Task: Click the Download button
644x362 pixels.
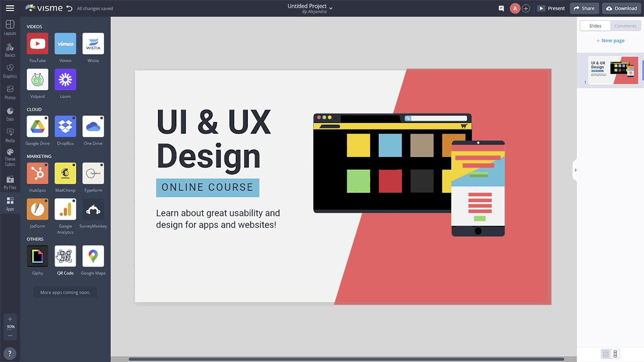Action: click(621, 9)
